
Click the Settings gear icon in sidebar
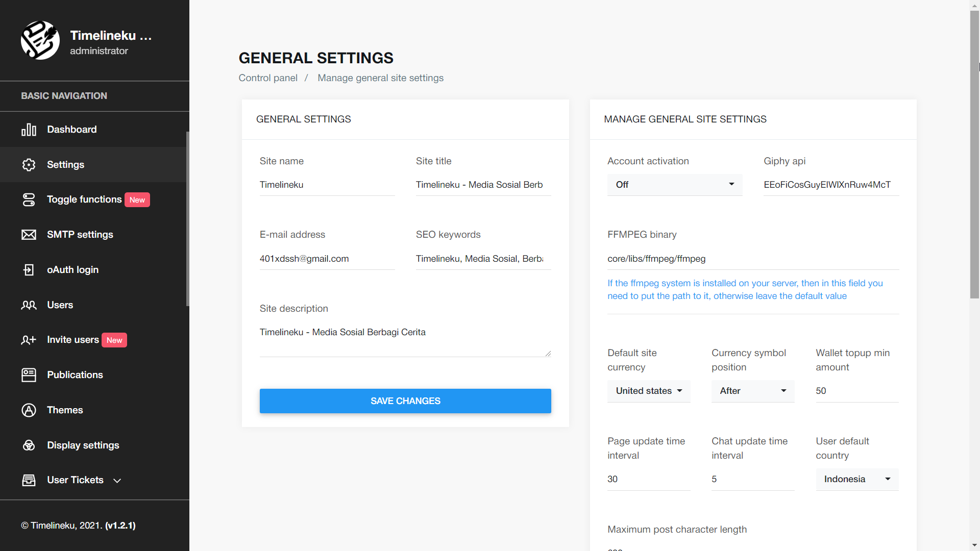(x=29, y=165)
